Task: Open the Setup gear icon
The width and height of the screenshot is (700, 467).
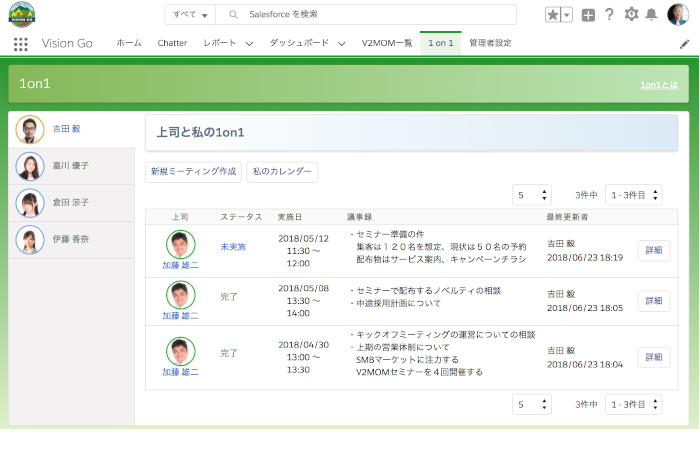Action: click(x=631, y=14)
